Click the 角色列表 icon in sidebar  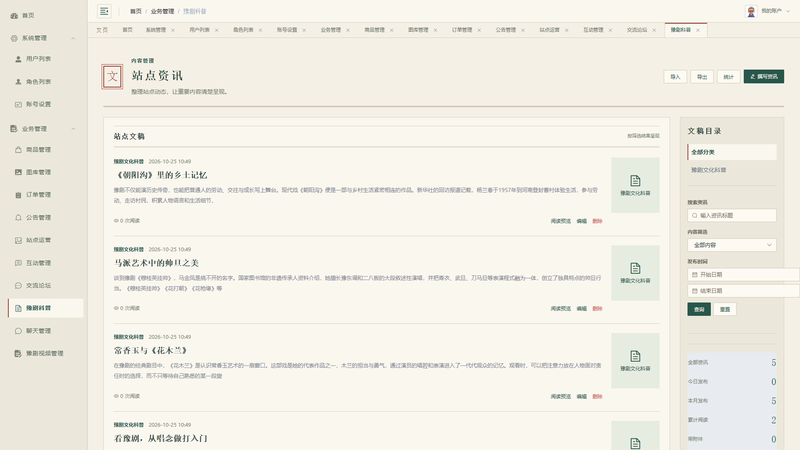pyautogui.click(x=18, y=82)
